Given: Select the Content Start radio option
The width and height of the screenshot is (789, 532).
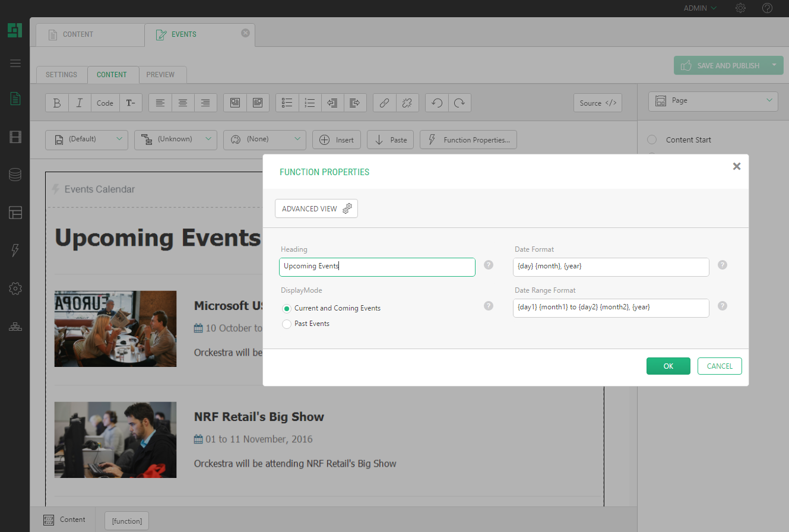Looking at the screenshot, I should tap(652, 140).
